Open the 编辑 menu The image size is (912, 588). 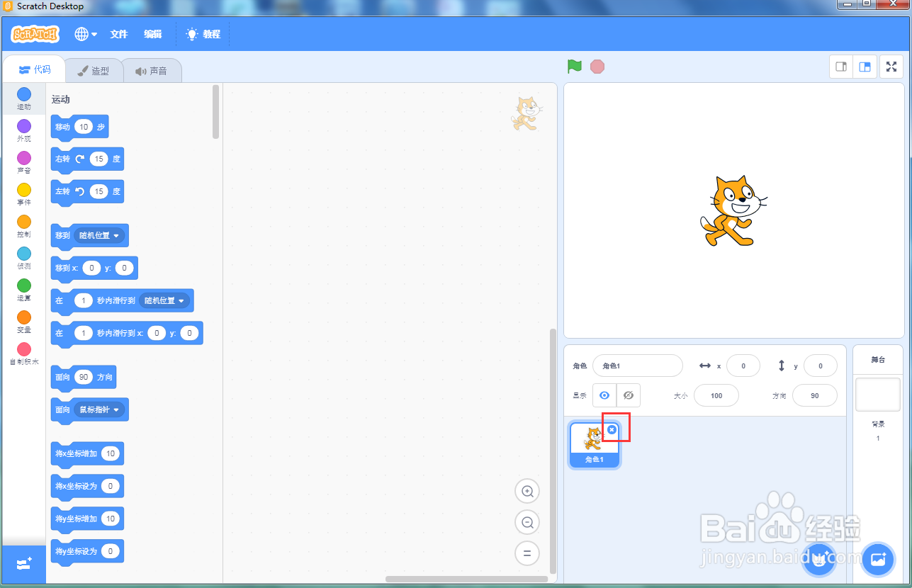click(152, 34)
